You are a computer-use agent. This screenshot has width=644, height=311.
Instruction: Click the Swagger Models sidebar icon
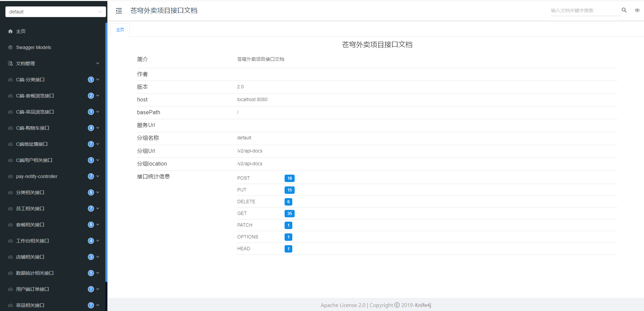point(10,47)
